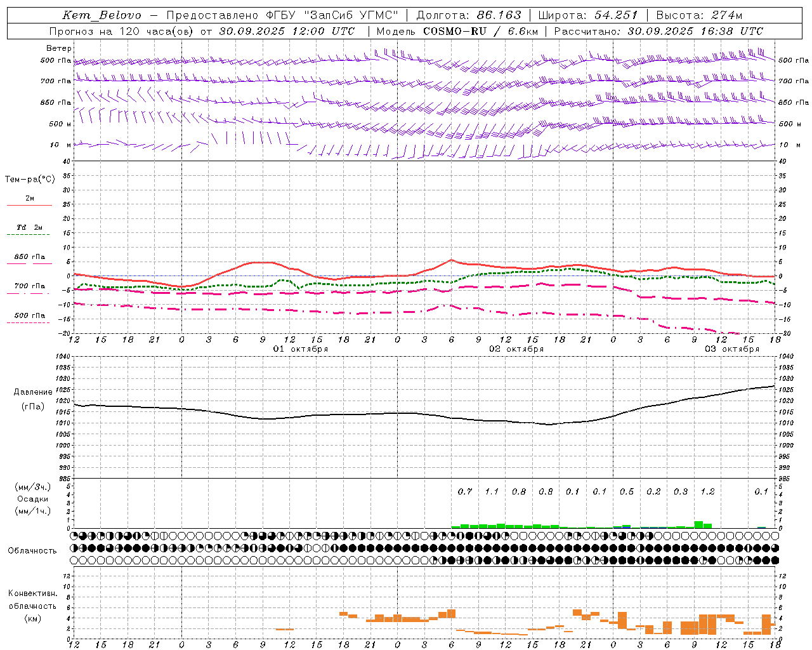Click the 0.2 precipitation value
Image resolution: width=812 pixels, height=650 pixels.
tap(653, 491)
